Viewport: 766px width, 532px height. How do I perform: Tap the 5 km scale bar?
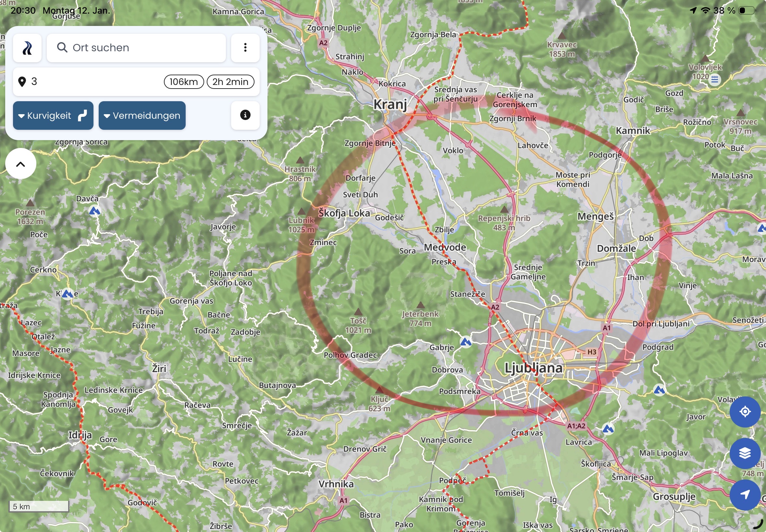(38, 506)
